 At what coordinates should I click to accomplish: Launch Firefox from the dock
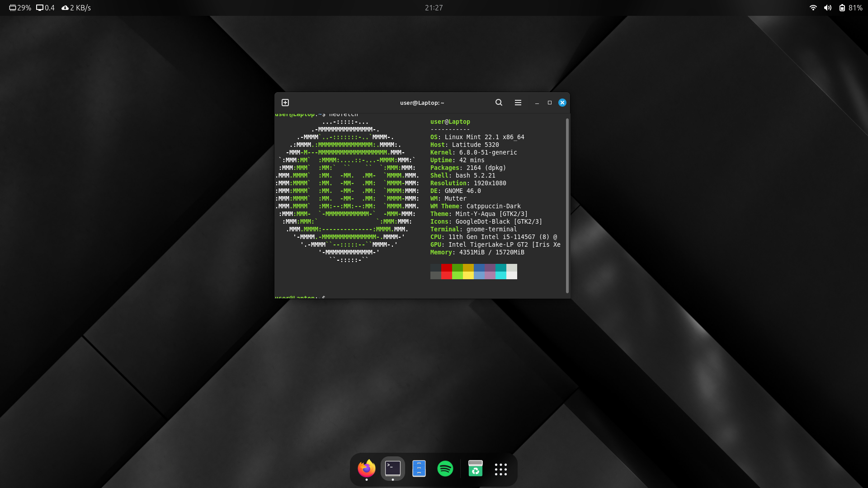click(x=367, y=469)
